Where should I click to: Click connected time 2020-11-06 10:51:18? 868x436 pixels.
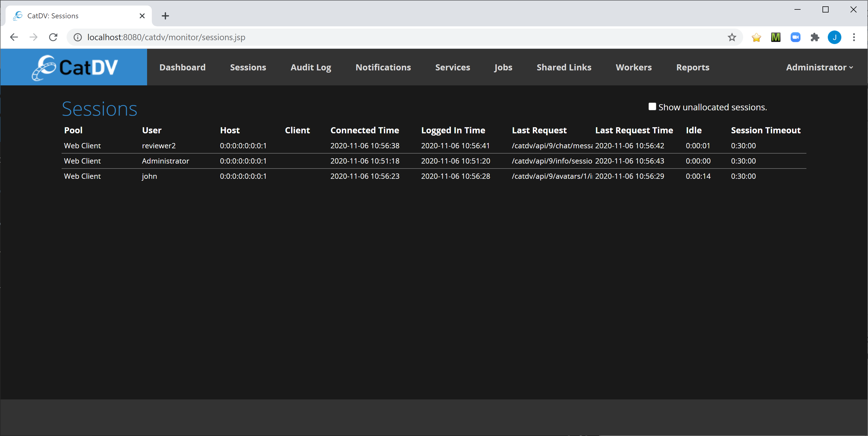point(365,161)
